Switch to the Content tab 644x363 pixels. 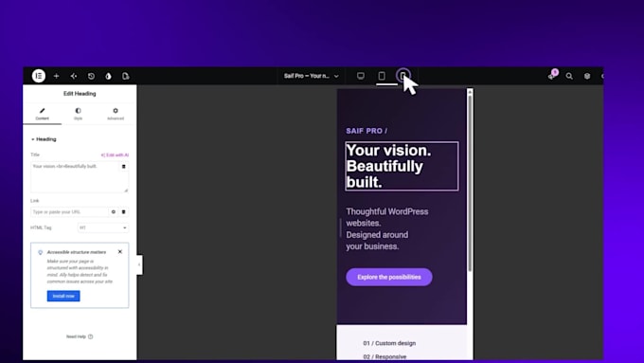pos(42,114)
